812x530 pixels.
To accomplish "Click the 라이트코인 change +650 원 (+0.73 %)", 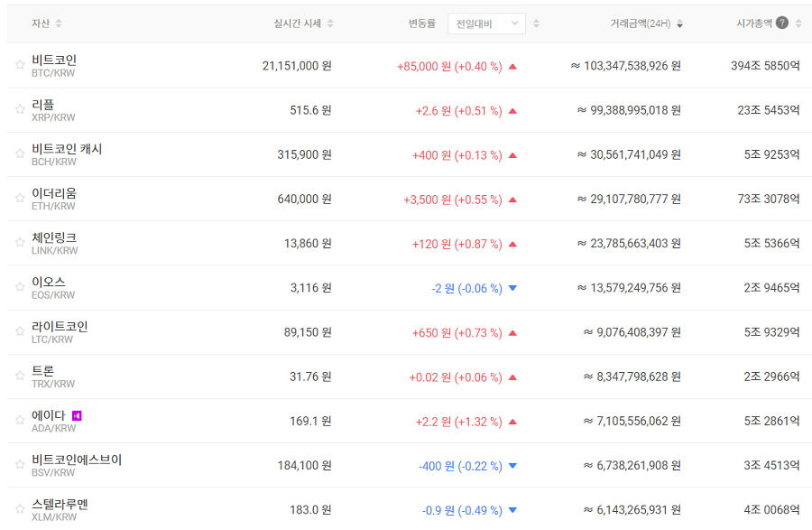I will (457, 333).
